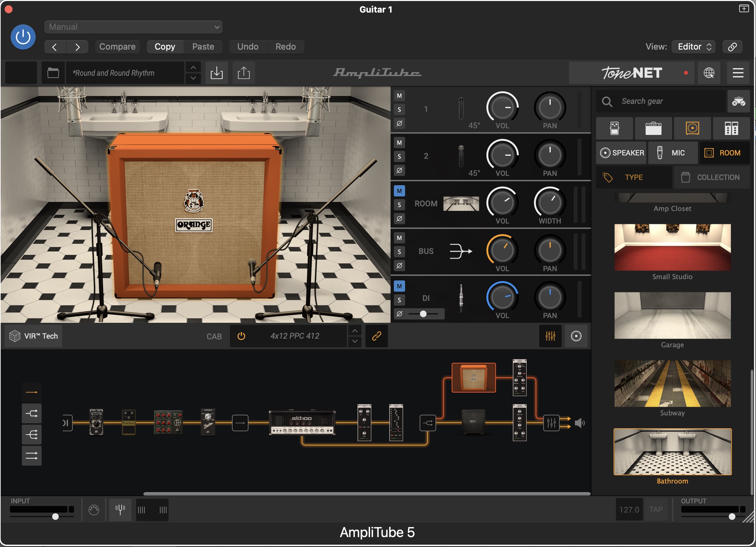Screen dimensions: 756x547
Task: Click the link icon beside View
Action: (x=732, y=47)
